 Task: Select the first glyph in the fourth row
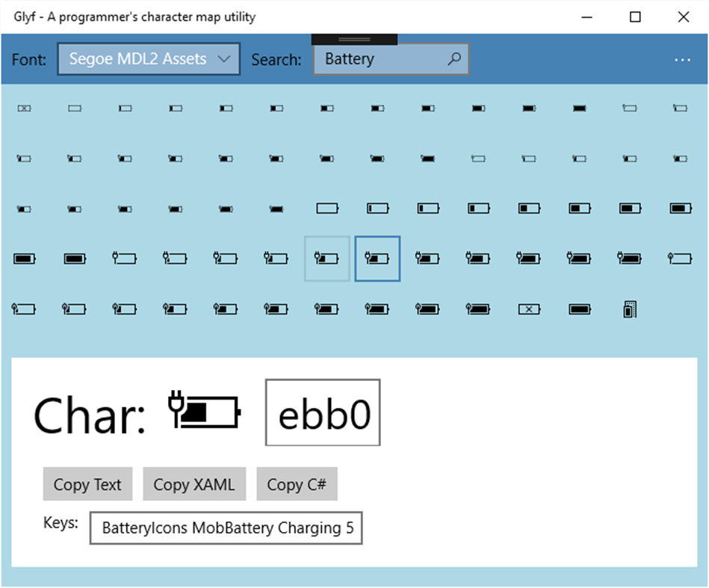[25, 259]
